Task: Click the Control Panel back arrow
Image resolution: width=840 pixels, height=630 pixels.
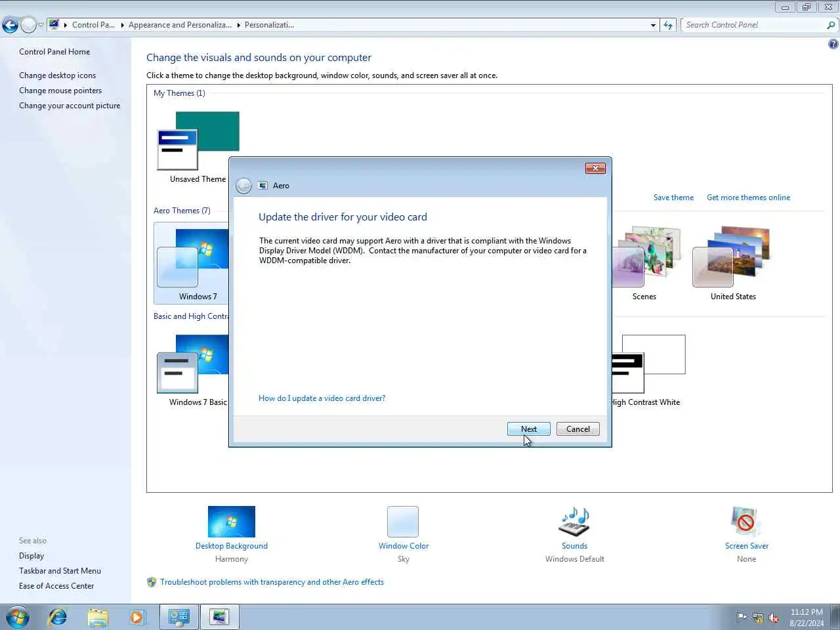Action: (10, 26)
